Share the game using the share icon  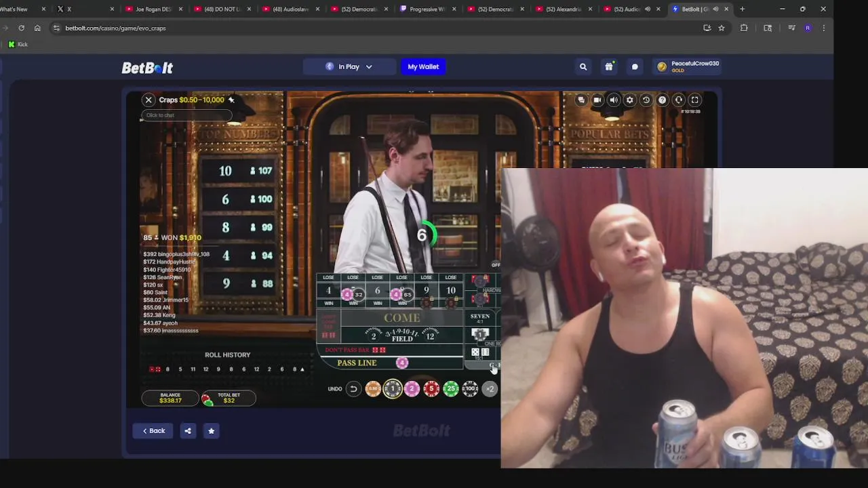point(188,430)
